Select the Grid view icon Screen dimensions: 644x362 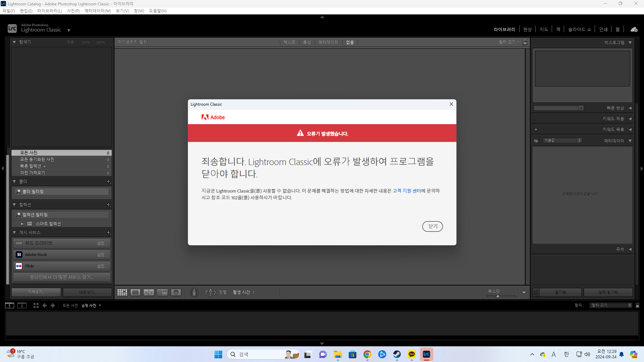coord(122,292)
